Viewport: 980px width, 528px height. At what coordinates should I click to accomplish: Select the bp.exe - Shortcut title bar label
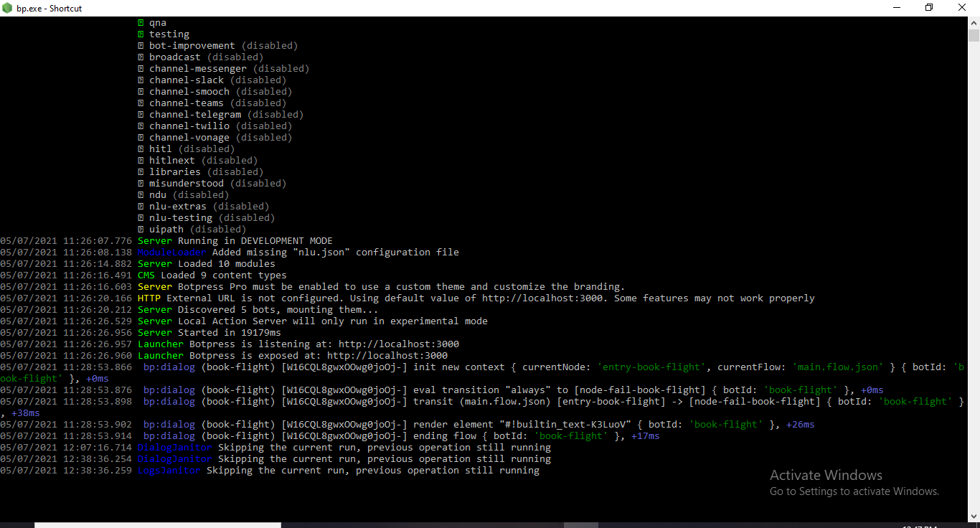[49, 8]
